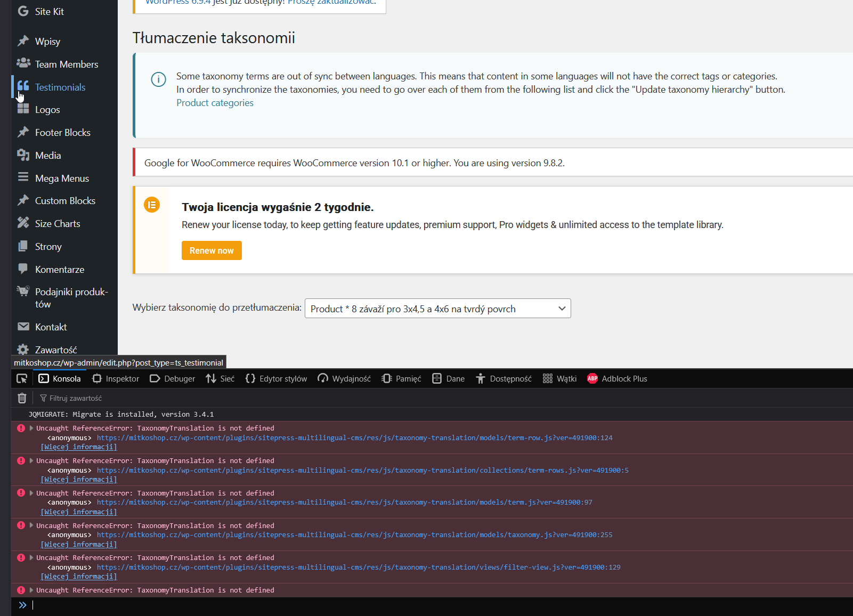853x616 pixels.
Task: Open the Adblock Plus devtools panel
Action: (617, 379)
